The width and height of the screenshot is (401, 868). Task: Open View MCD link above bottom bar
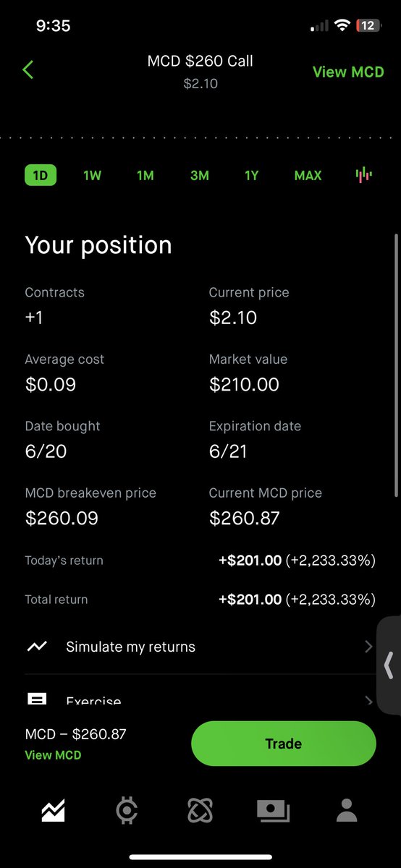(53, 755)
